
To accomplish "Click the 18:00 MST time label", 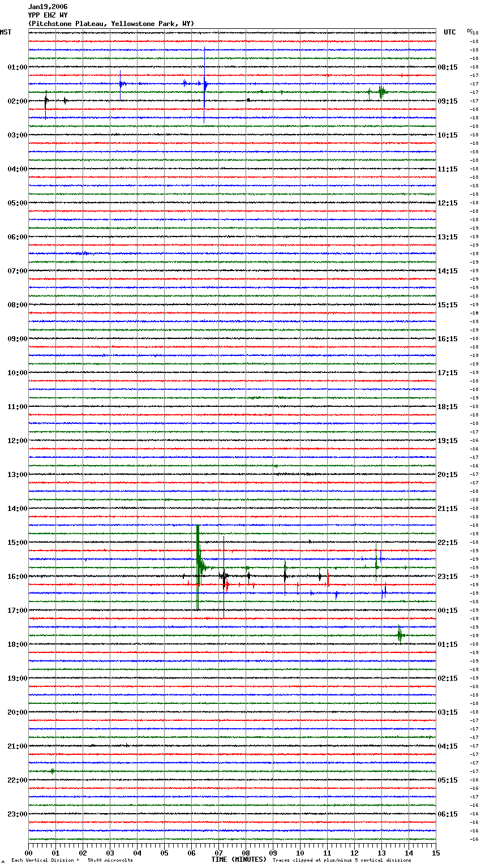I will [18, 644].
